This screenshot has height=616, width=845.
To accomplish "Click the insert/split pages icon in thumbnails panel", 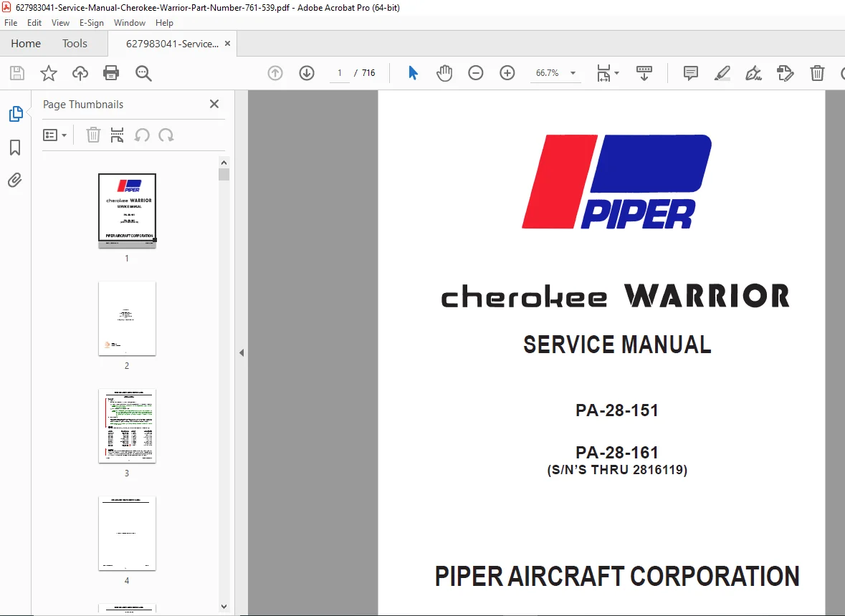I will coord(117,135).
